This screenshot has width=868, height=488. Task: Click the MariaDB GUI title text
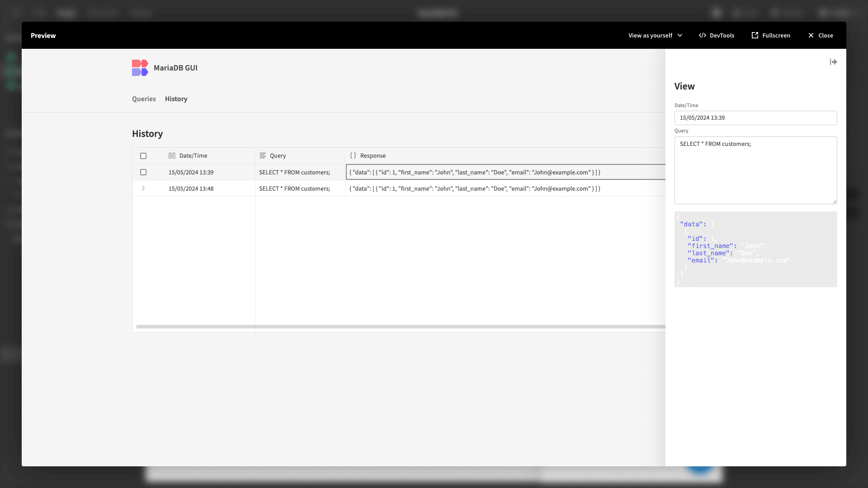click(x=175, y=68)
